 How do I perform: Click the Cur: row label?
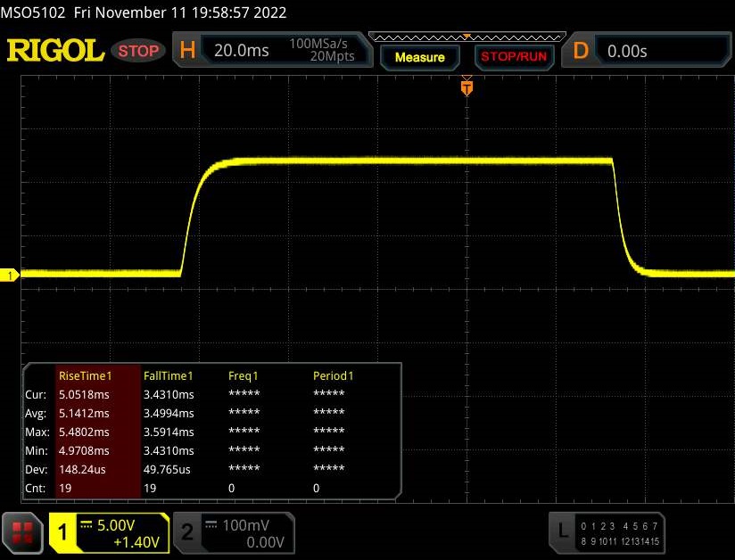click(36, 394)
